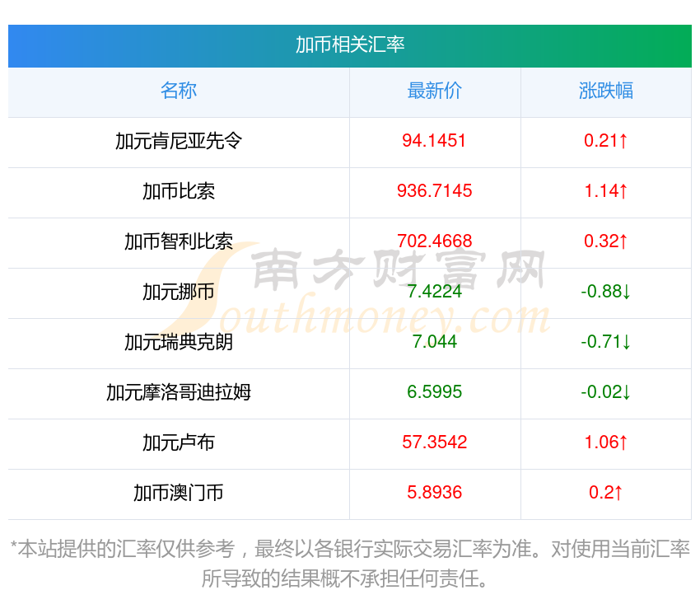700x604 pixels.
Task: Select the 加币澳门币 row name
Action: pos(179,493)
